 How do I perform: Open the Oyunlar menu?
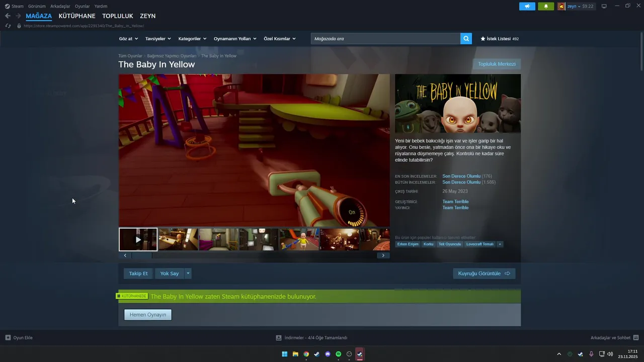click(83, 6)
